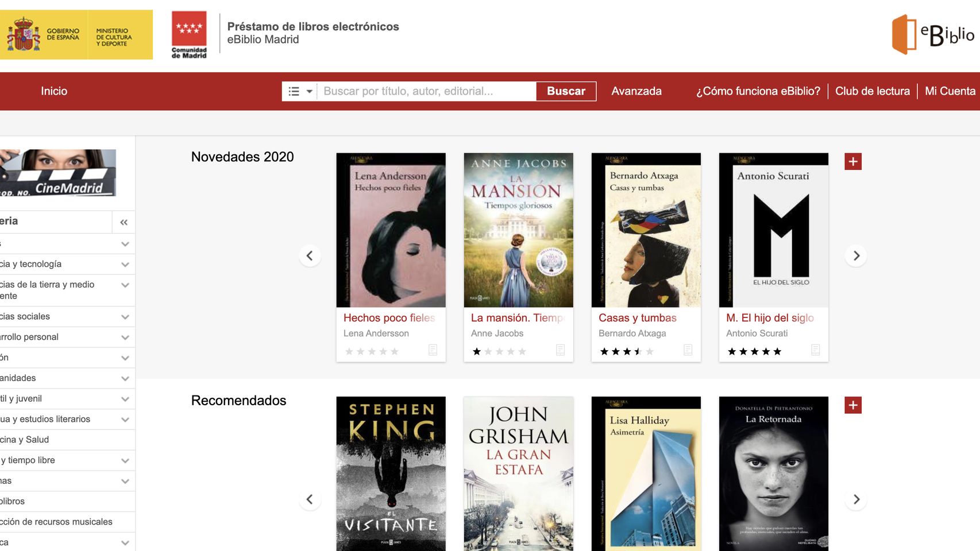Click star rating of La mansión
The height and width of the screenshot is (551, 980).
[x=499, y=352]
